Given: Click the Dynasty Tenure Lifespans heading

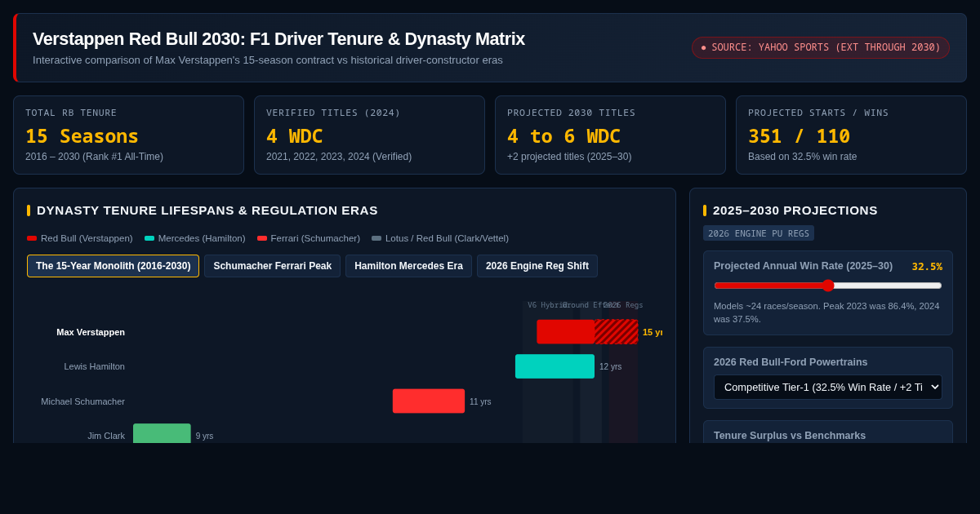Looking at the screenshot, I should (x=207, y=210).
